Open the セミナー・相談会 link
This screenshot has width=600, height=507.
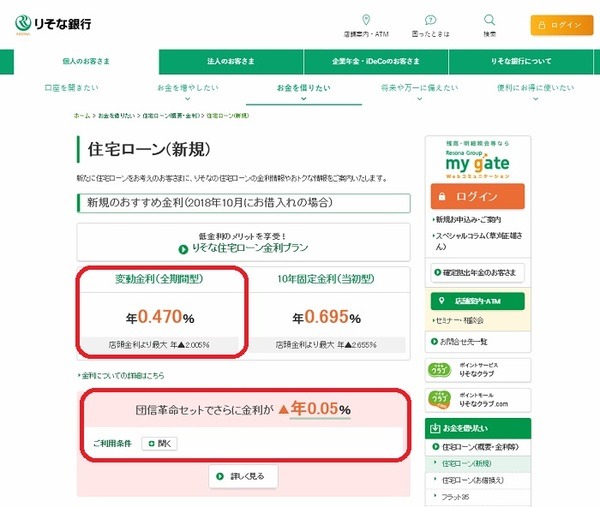[458, 321]
